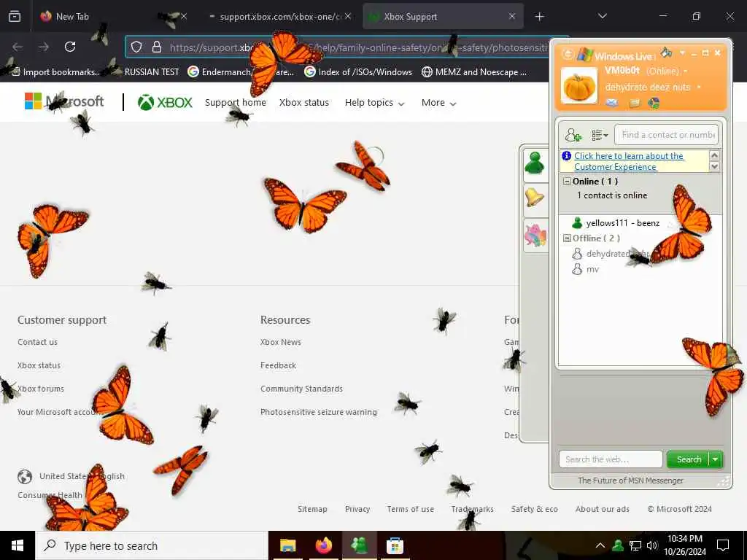The width and height of the screenshot is (747, 560).
Task: Open the VM0b0t online status dropdown
Action: tap(686, 71)
